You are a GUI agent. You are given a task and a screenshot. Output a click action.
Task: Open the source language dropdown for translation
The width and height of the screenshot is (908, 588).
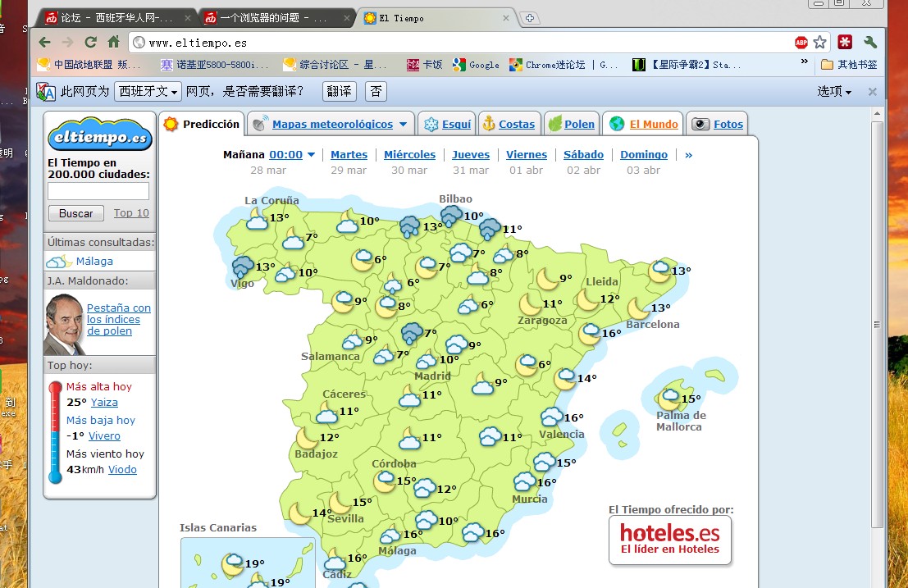click(x=148, y=92)
